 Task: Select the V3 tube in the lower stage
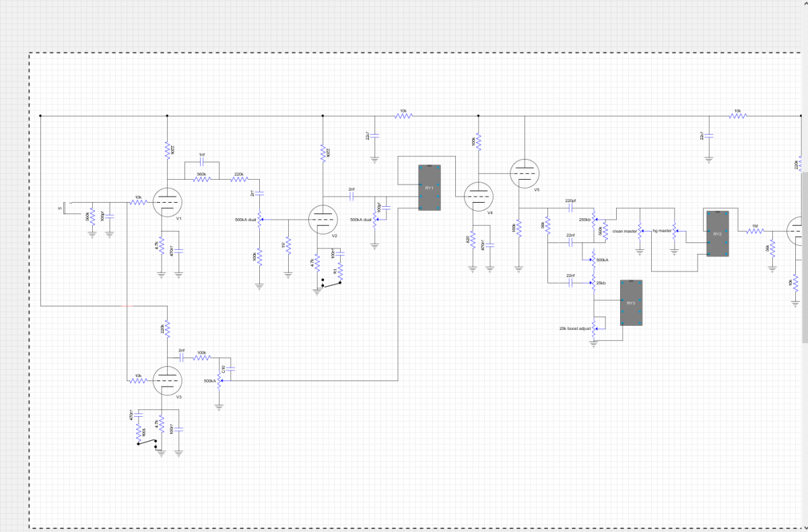pyautogui.click(x=167, y=381)
